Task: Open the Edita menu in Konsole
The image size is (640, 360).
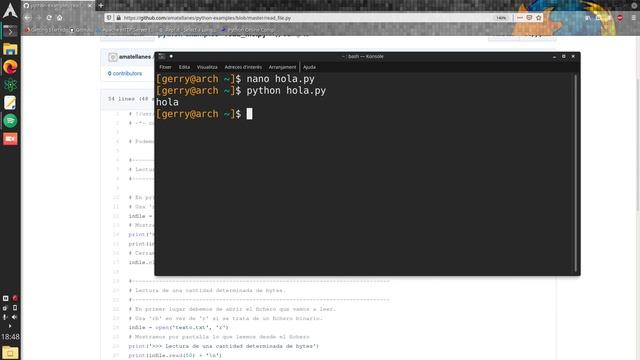Action: pos(184,67)
